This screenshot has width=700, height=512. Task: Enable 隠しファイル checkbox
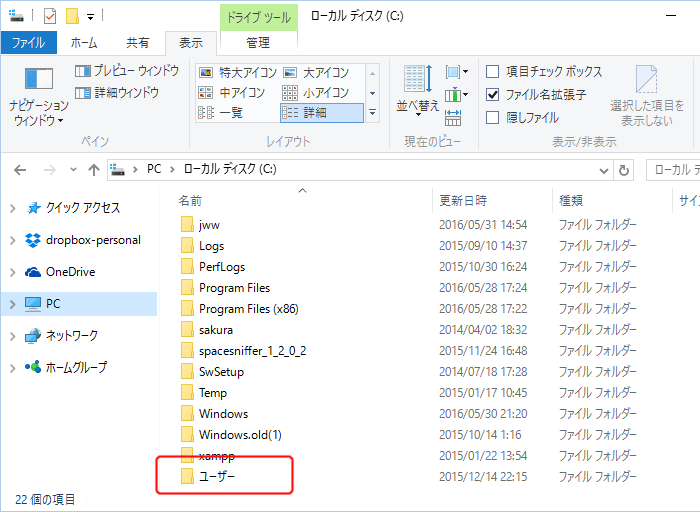point(492,118)
